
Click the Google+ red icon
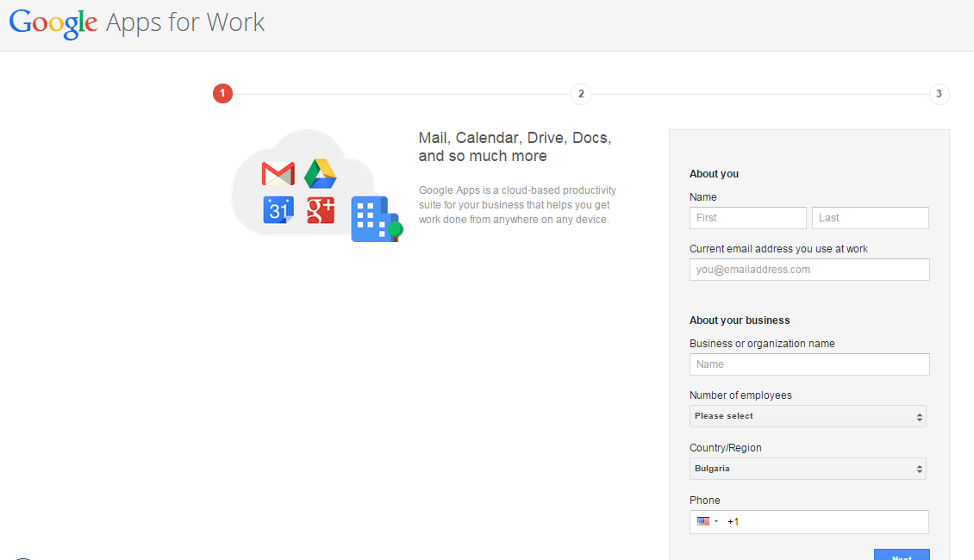click(321, 210)
